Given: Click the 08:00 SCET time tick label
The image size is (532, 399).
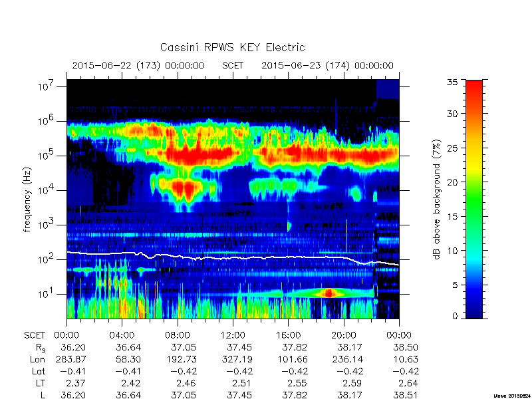Looking at the screenshot, I should 178,335.
